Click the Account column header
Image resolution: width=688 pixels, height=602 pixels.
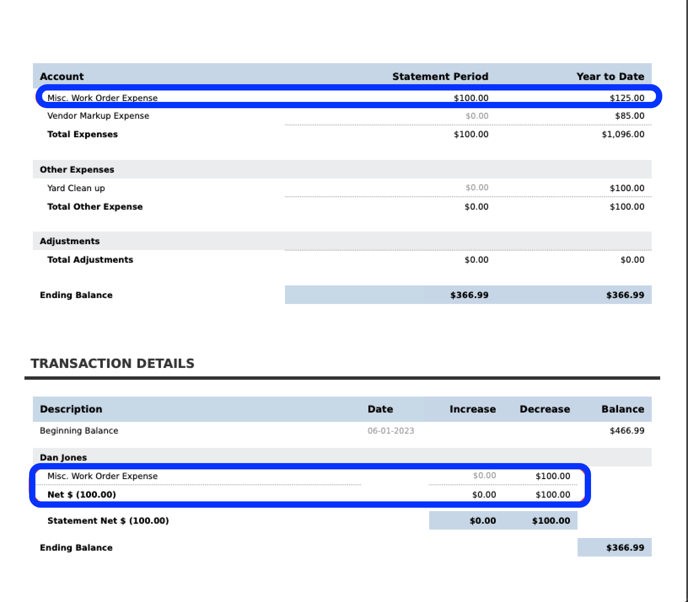pos(62,76)
